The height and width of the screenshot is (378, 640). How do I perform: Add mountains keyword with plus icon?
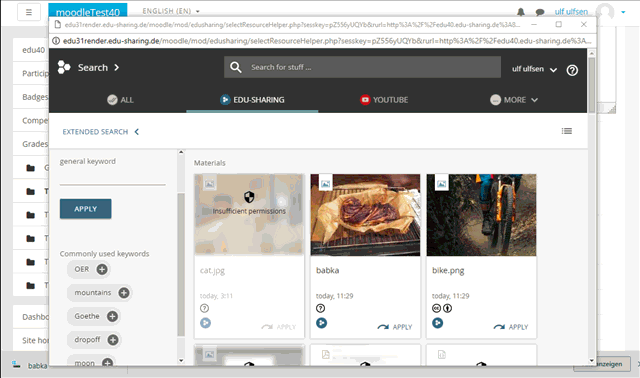coord(124,293)
